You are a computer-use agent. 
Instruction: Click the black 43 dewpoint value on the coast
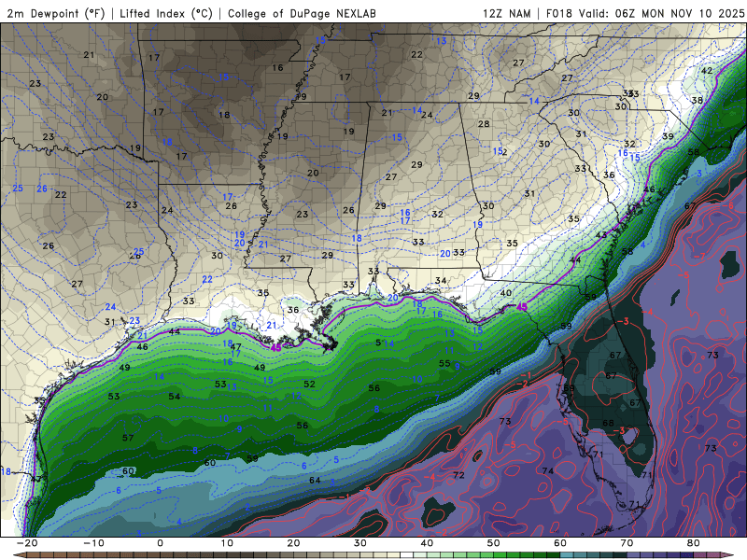pyautogui.click(x=601, y=235)
